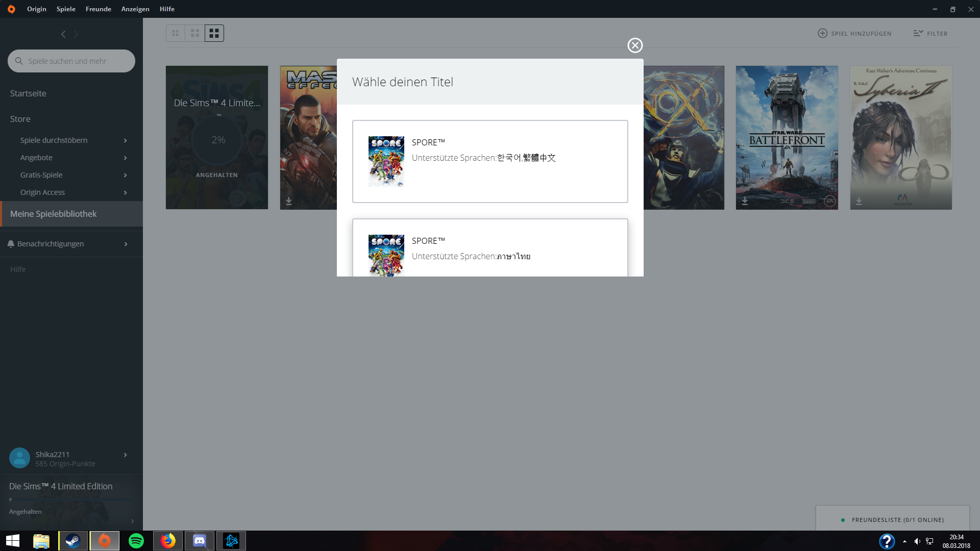This screenshot has height=551, width=980.
Task: Click download icon on Star Wars Battlefront
Action: pyautogui.click(x=745, y=201)
